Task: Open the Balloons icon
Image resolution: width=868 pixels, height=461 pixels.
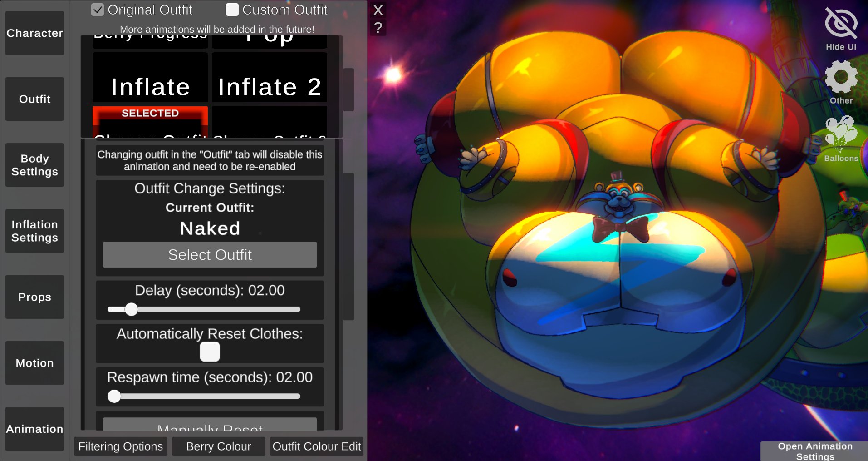Action: pos(841,133)
